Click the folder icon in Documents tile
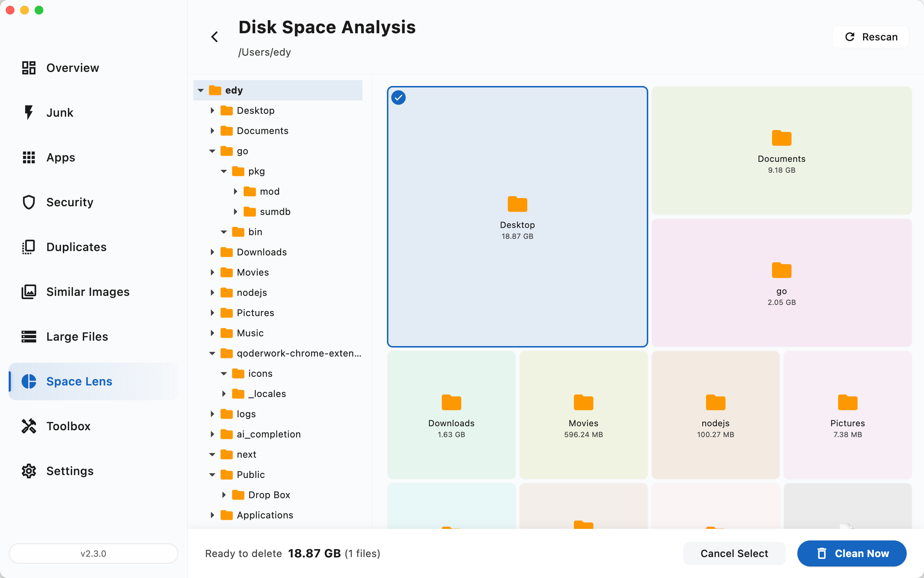This screenshot has width=924, height=578. [x=781, y=138]
